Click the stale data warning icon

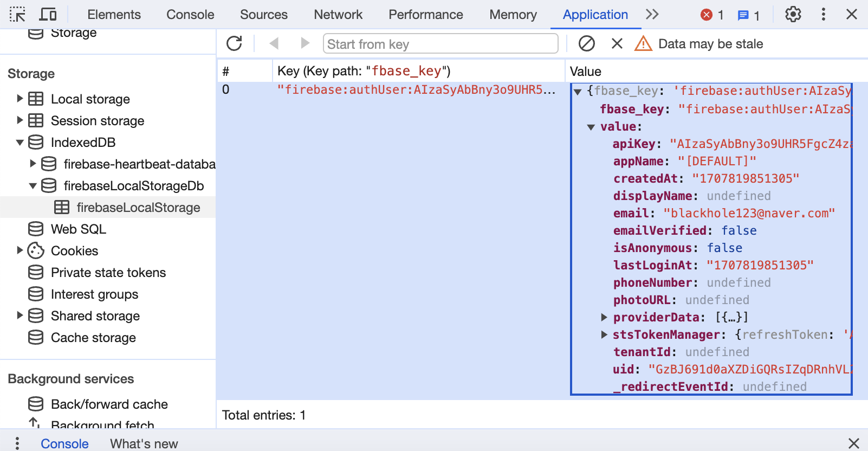coord(643,43)
